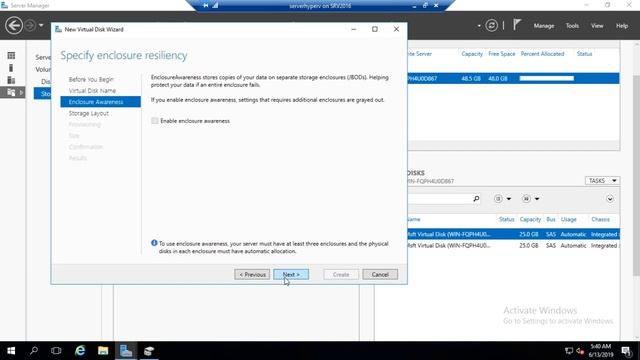Sort physical disks by Bus column
Screen dimensions: 640x360
click(551, 220)
